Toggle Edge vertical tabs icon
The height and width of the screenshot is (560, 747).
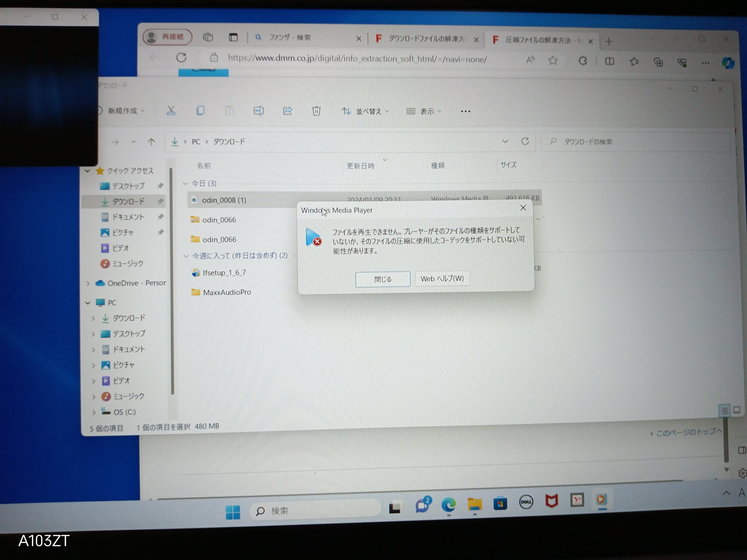click(x=233, y=37)
